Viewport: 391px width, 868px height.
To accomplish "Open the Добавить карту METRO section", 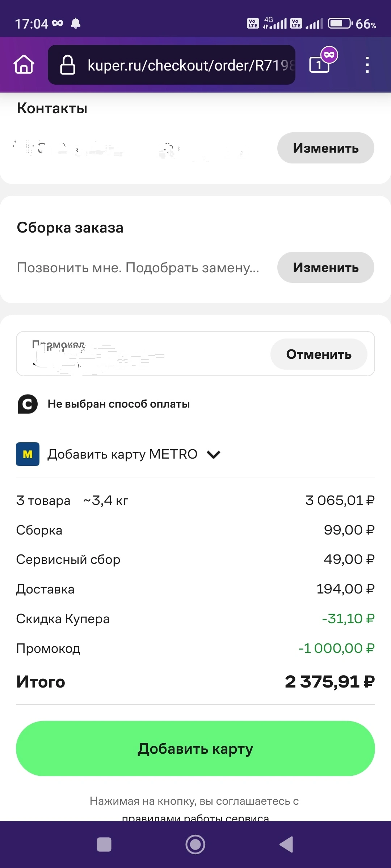I will pyautogui.click(x=122, y=454).
